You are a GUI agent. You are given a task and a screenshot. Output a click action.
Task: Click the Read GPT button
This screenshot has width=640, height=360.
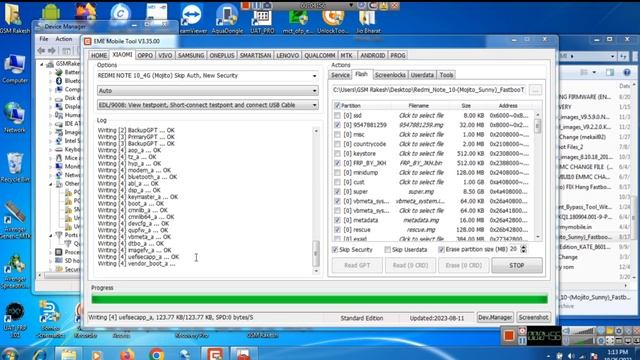point(357,265)
